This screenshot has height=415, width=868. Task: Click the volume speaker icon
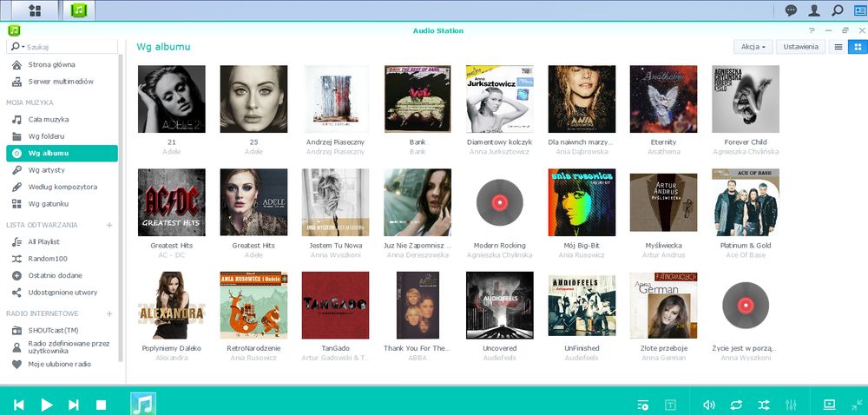click(708, 405)
